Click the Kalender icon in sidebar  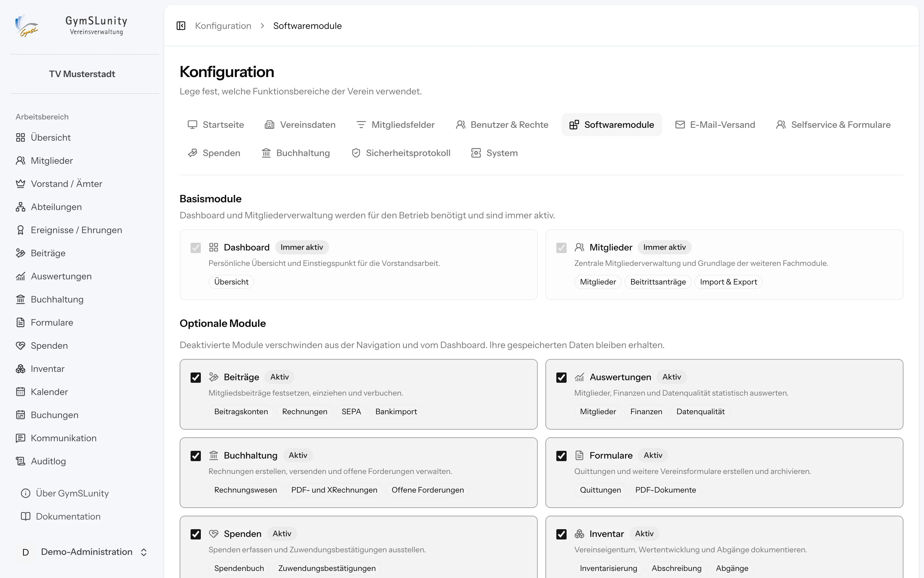tap(21, 392)
